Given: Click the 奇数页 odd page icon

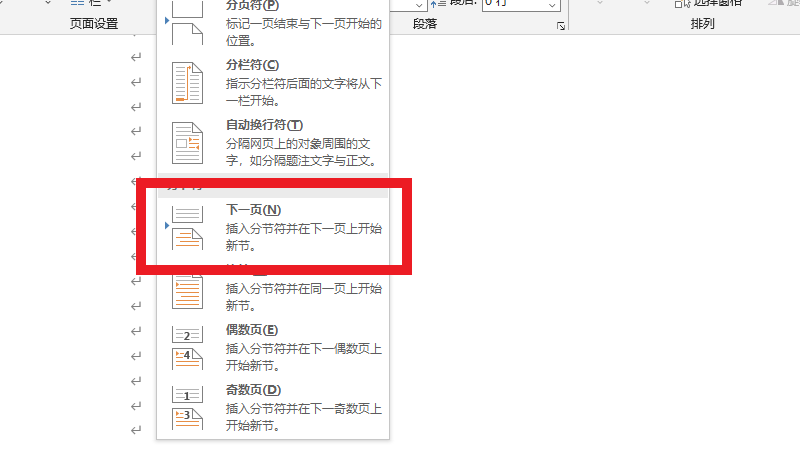Looking at the screenshot, I should coord(187,407).
